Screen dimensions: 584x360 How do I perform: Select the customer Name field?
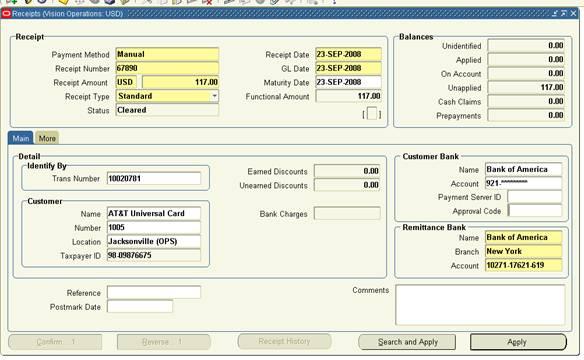pos(154,213)
